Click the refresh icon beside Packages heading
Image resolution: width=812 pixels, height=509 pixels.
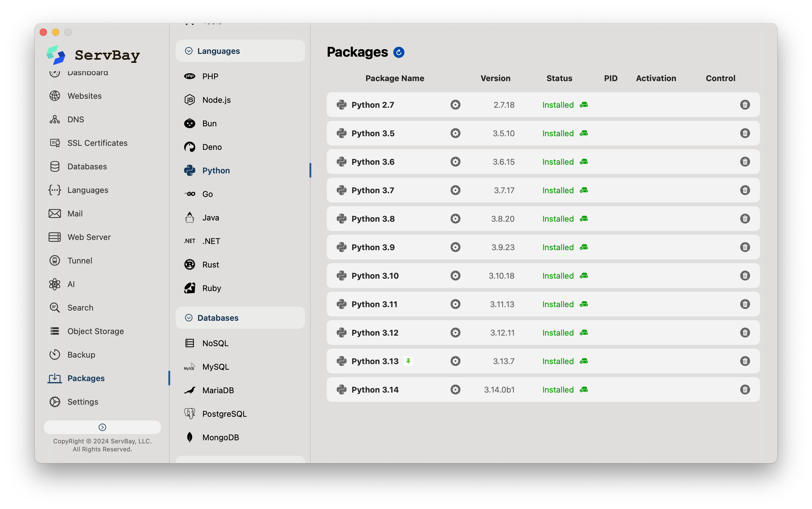(x=399, y=53)
